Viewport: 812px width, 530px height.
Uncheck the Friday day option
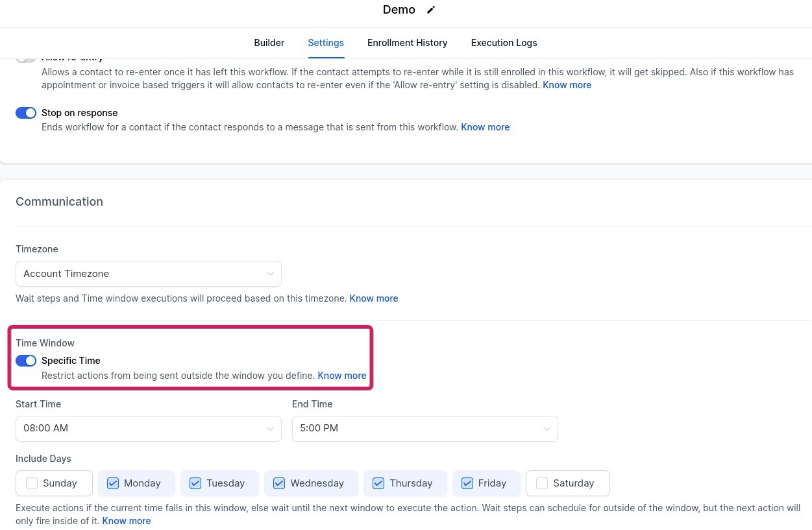(x=467, y=483)
